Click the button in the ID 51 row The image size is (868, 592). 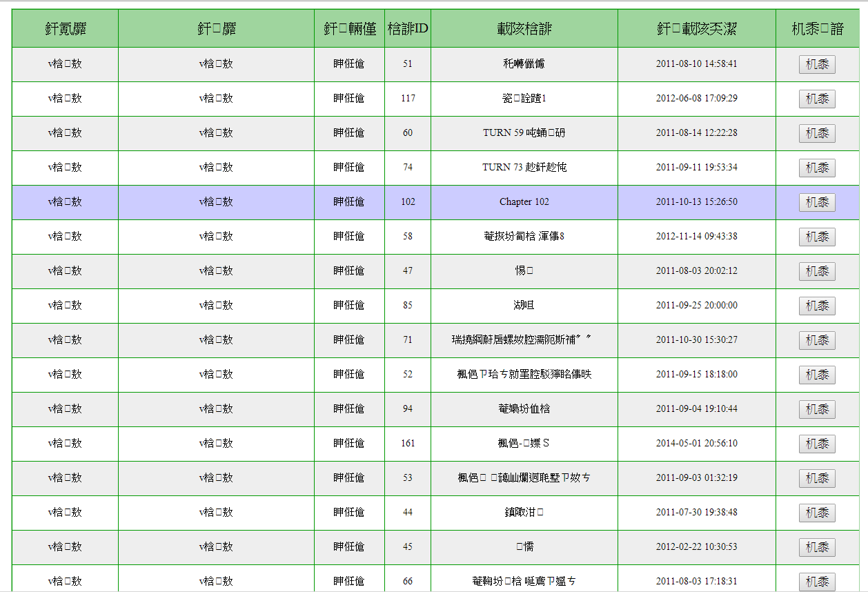(x=817, y=64)
